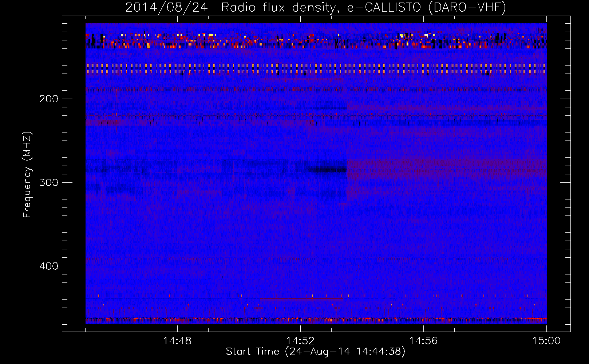Click the 14:48 time tick label
The width and height of the screenshot is (589, 364).
tap(177, 341)
